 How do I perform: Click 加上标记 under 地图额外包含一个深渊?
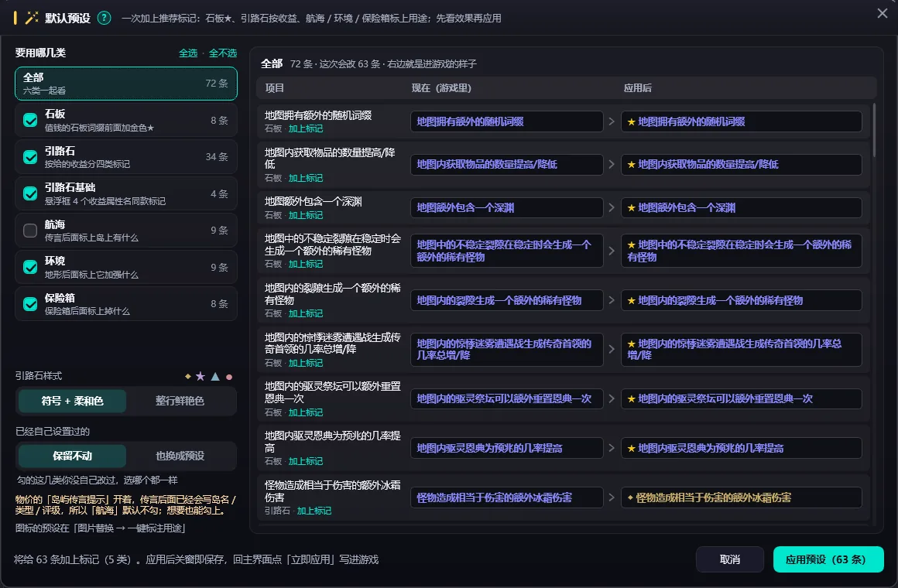305,215
